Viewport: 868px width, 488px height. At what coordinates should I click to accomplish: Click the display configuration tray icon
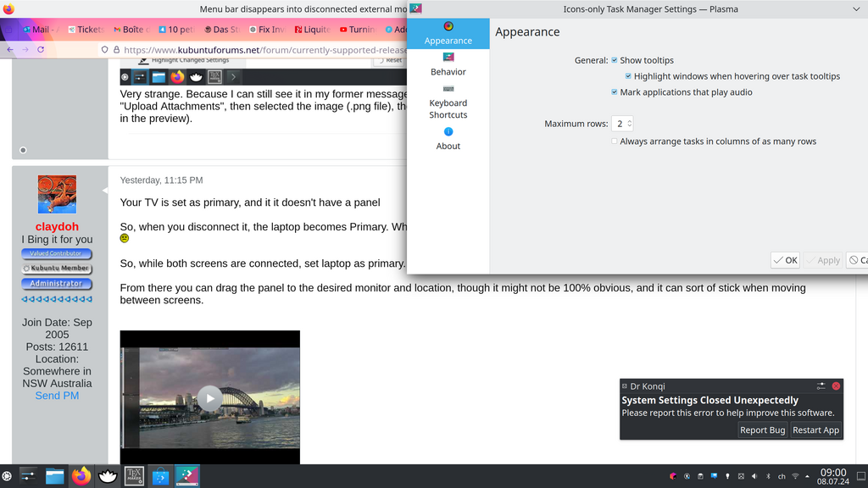click(741, 476)
